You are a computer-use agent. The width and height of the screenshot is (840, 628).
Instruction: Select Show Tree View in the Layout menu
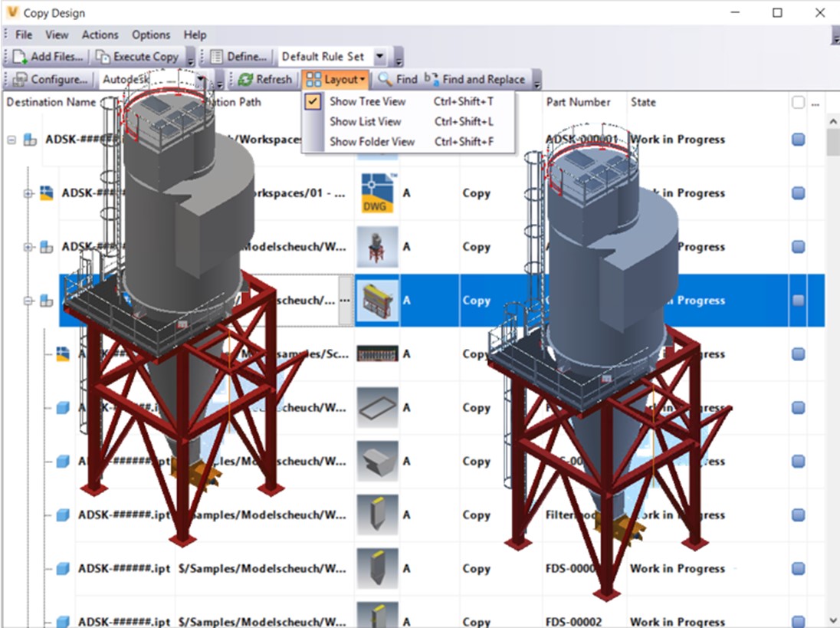409,101
